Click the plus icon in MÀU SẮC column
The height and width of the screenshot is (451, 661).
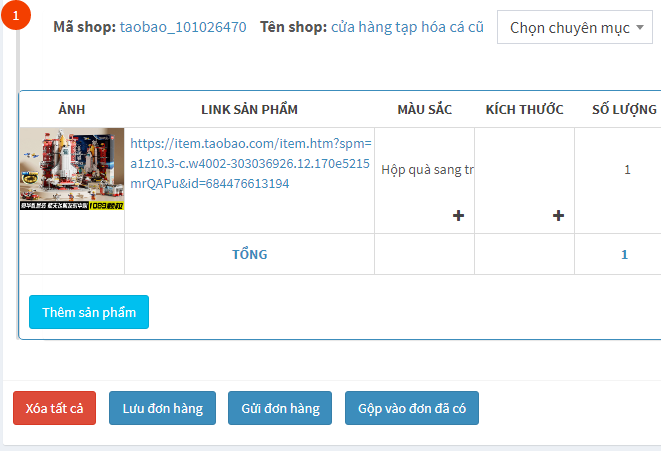458,216
